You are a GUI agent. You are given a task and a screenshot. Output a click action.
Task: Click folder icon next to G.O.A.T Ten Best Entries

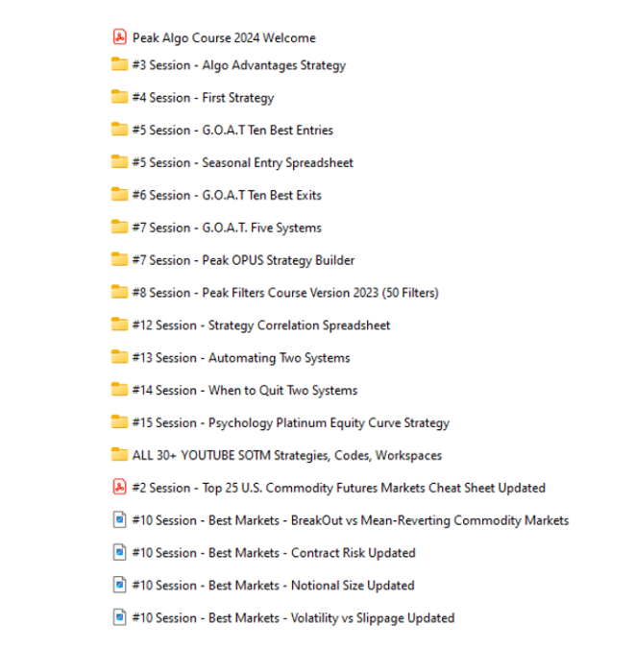click(119, 130)
